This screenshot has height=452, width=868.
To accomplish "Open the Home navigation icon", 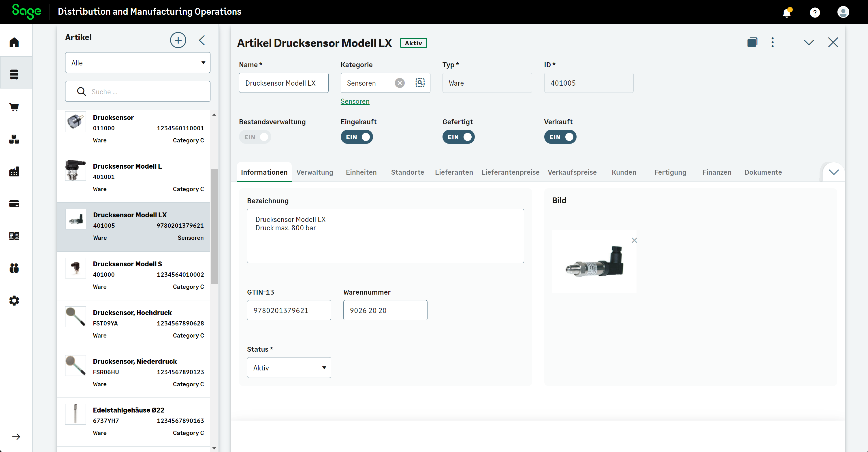I will pyautogui.click(x=14, y=42).
